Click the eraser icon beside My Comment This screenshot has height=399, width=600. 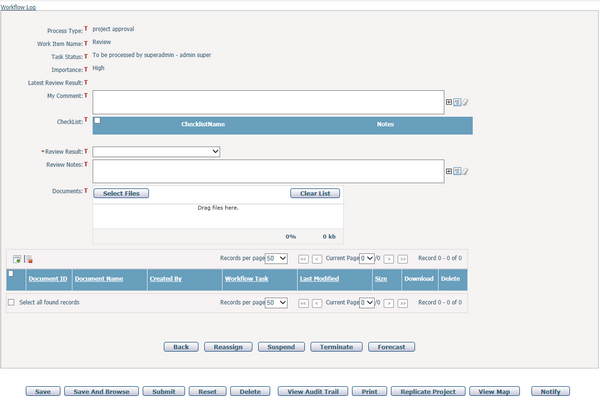[465, 102]
